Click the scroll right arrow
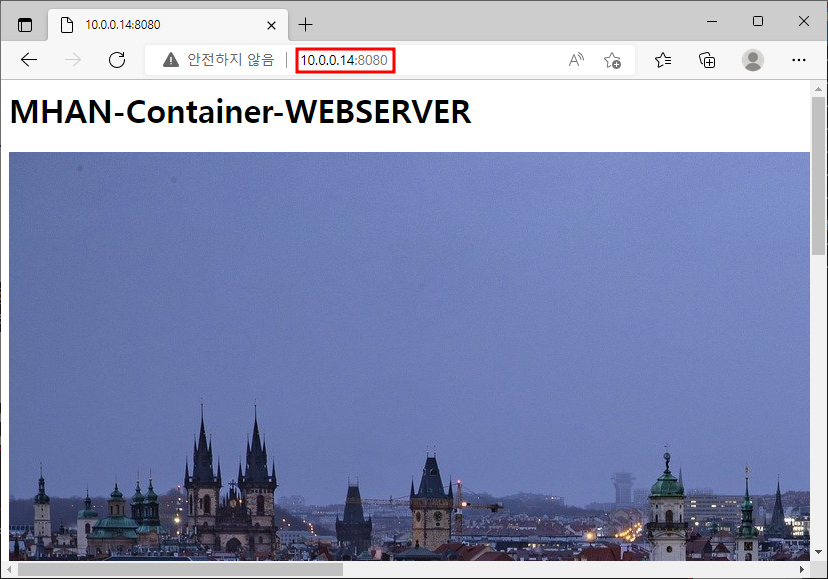Image resolution: width=828 pixels, height=579 pixels. coord(802,569)
